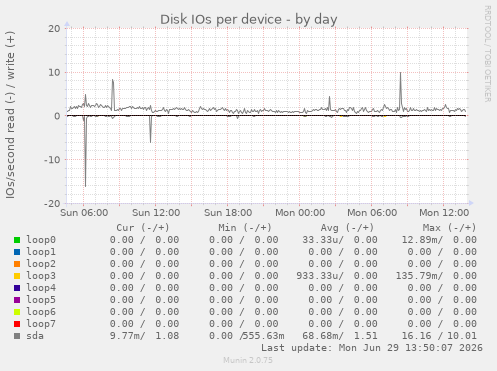Viewport: 497px width, 371px height.
Task: Click the red loop7 legend swatch
Action: pos(17,324)
